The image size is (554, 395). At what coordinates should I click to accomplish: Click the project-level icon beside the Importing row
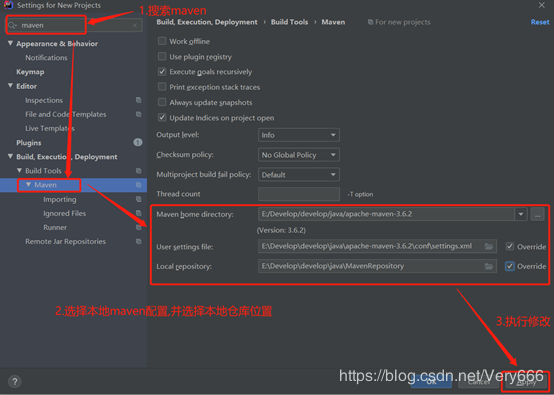[138, 199]
